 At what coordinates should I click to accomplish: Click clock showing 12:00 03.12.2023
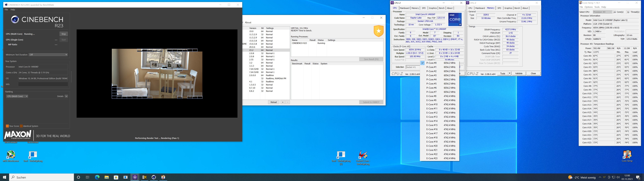[627, 177]
